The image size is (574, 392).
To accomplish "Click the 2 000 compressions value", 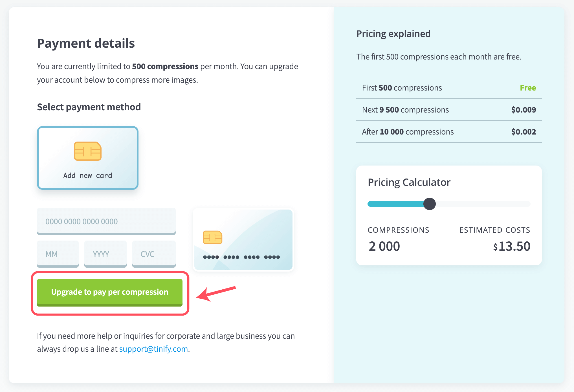I will pyautogui.click(x=384, y=246).
